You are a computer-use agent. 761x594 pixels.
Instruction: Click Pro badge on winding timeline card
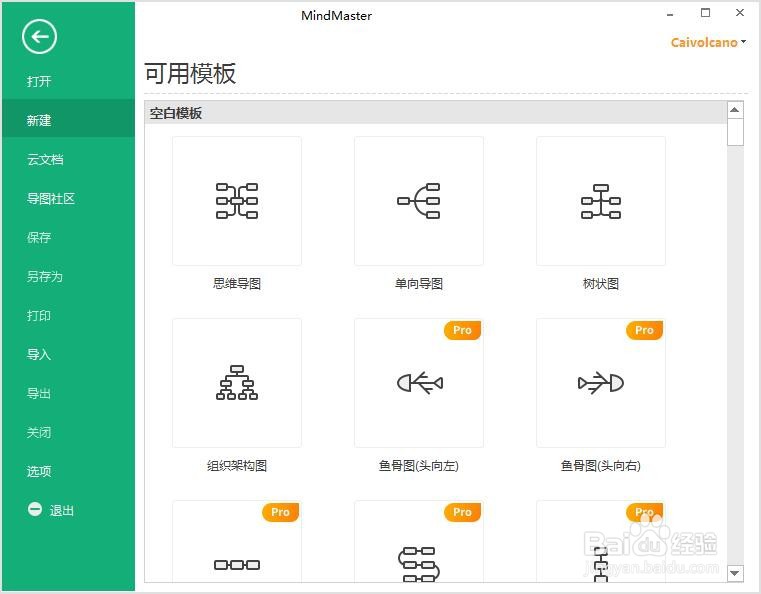coord(463,512)
